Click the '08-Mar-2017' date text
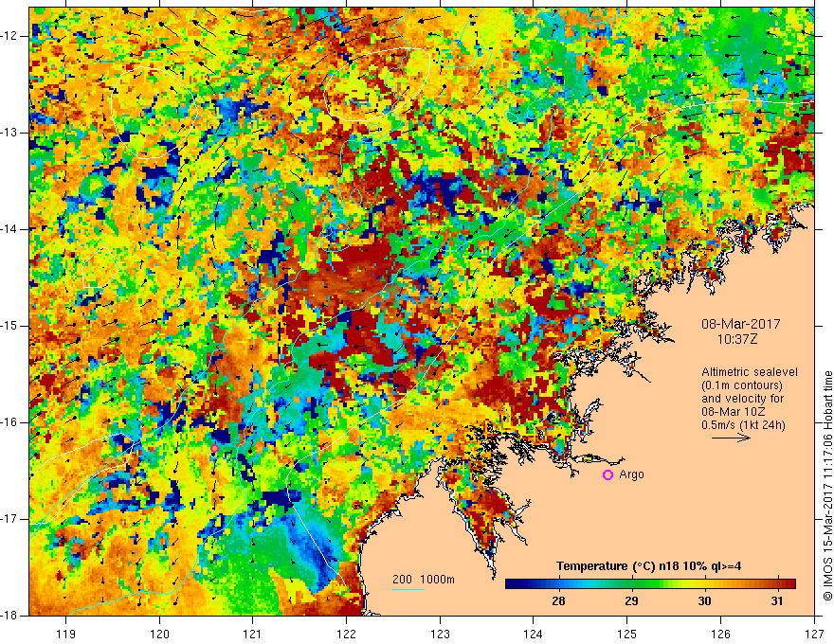This screenshot has width=834, height=644. [740, 324]
